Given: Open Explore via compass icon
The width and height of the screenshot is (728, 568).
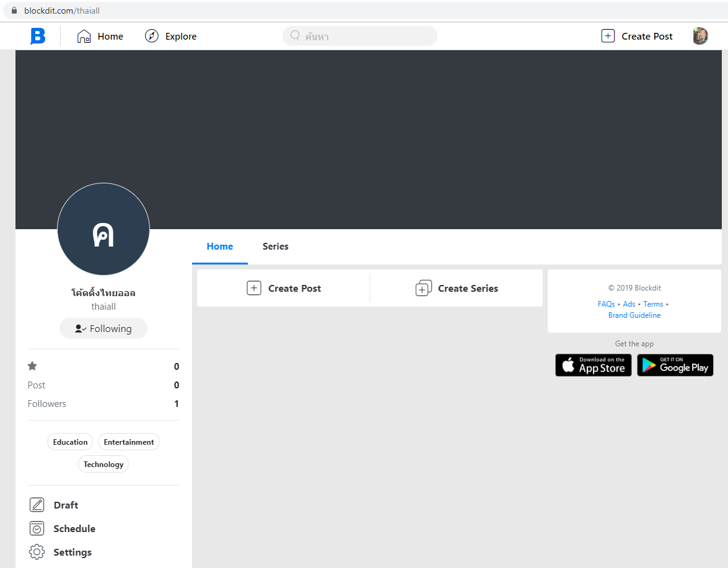Looking at the screenshot, I should coord(152,36).
